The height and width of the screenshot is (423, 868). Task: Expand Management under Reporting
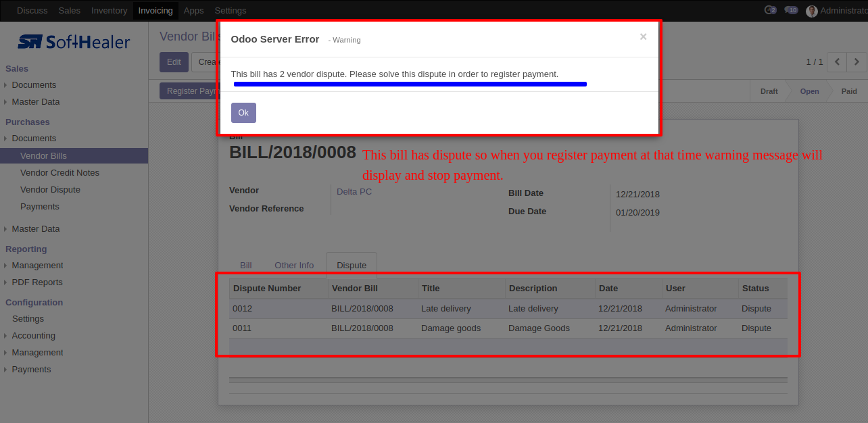tap(37, 266)
